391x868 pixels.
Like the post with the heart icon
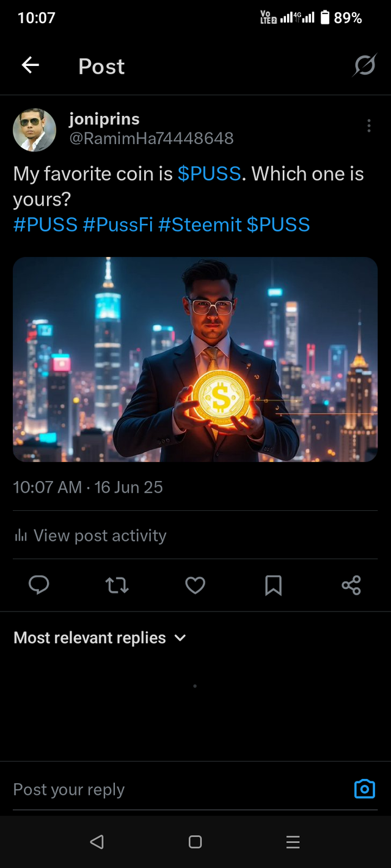(195, 586)
